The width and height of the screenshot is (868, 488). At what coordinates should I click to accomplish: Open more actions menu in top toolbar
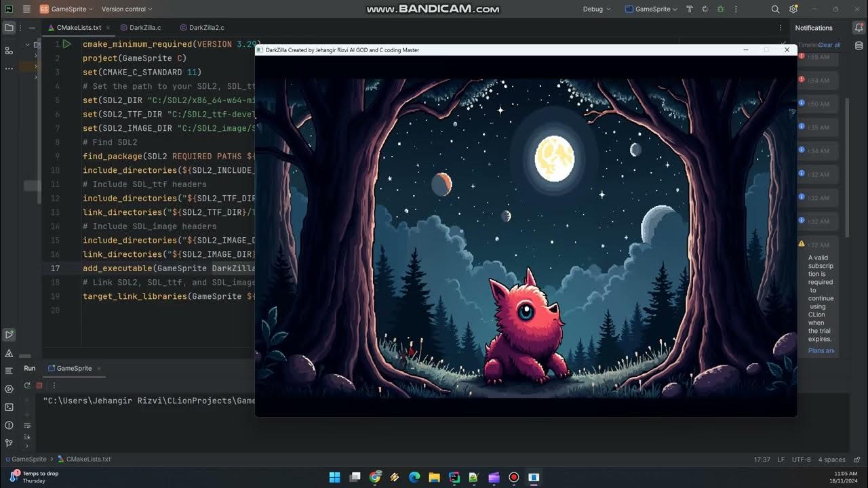click(736, 9)
